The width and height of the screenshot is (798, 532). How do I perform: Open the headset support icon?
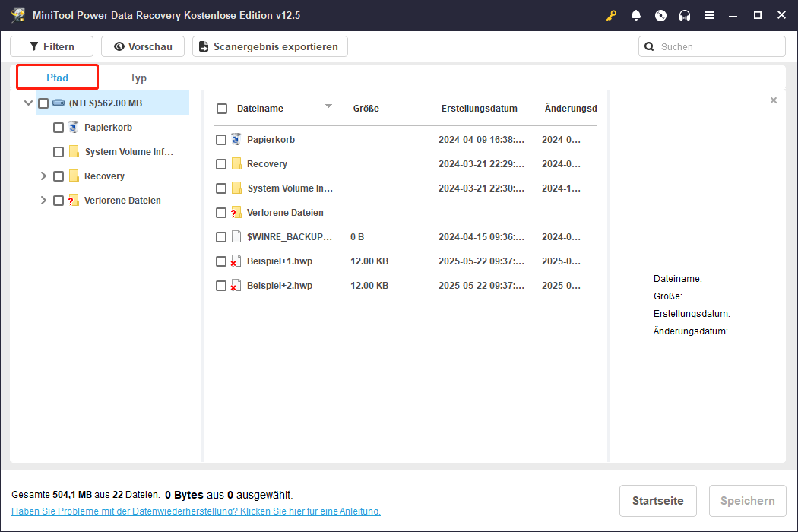tap(685, 15)
